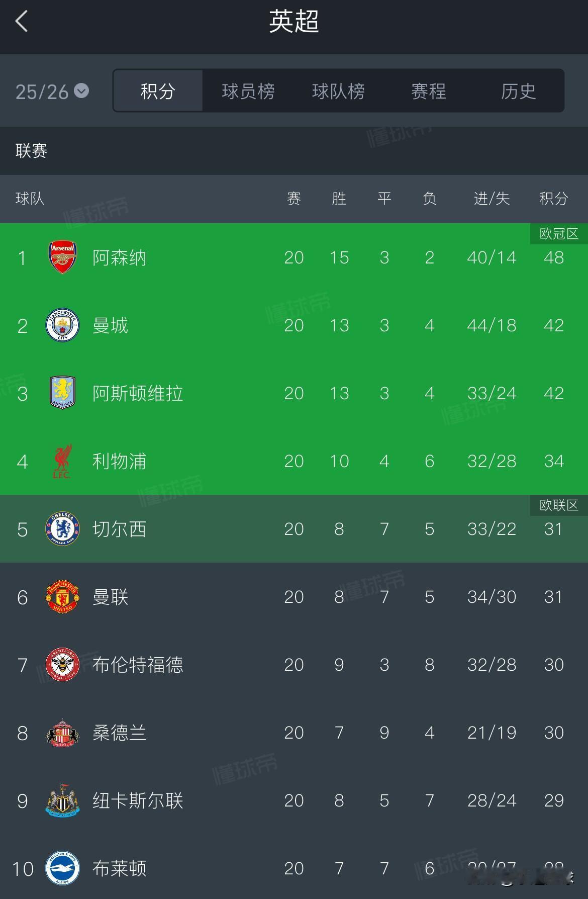Select the 桑德兰 standings row
This screenshot has width=588, height=899.
pos(294,733)
